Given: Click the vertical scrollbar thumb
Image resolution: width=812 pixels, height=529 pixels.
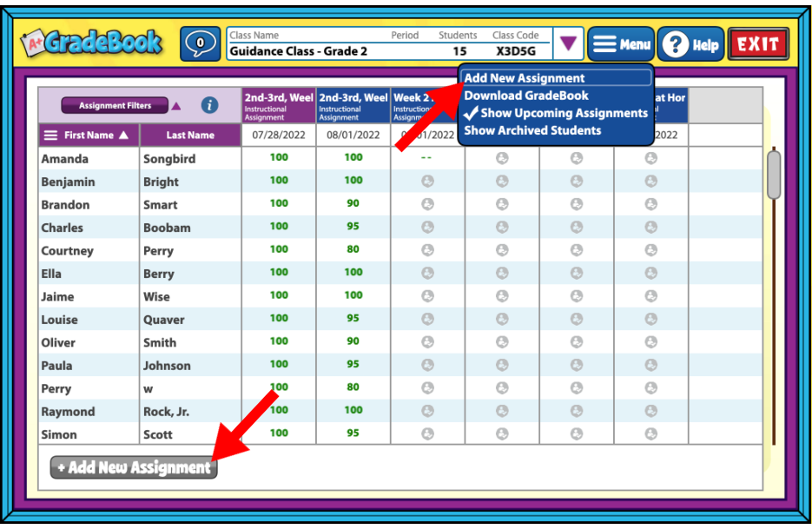Looking at the screenshot, I should 774,175.
